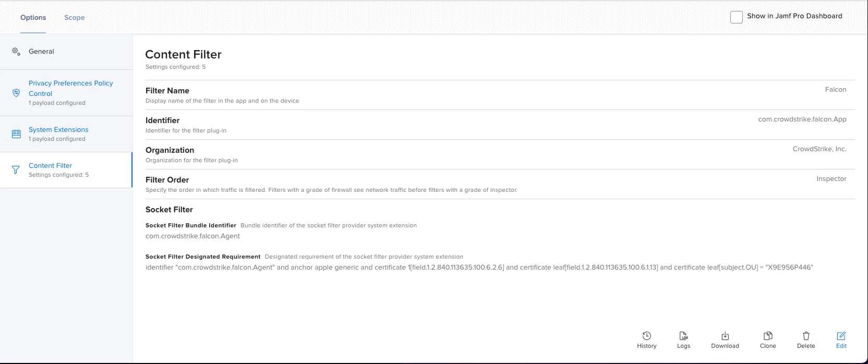Click the designated requirement string text
The width and height of the screenshot is (868, 364).
click(x=479, y=267)
